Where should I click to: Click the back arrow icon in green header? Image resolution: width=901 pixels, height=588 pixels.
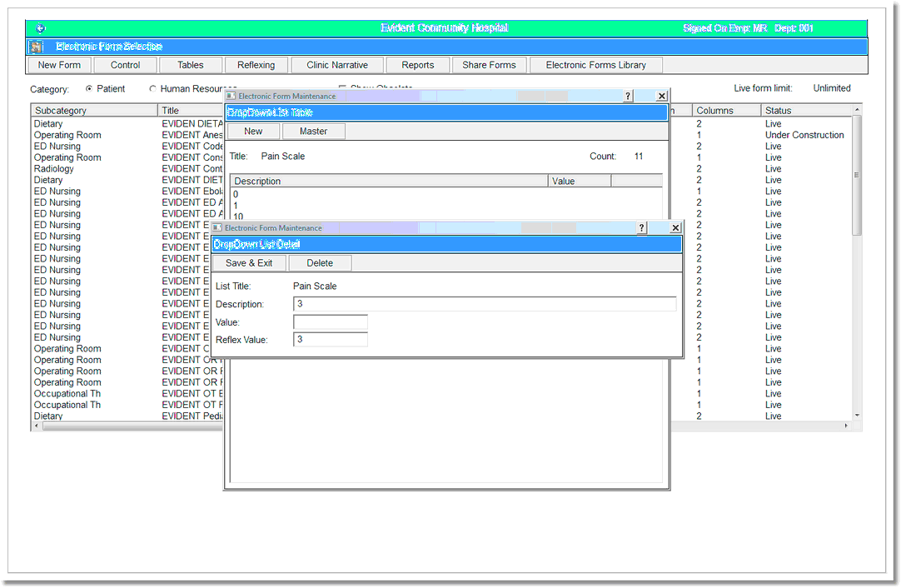tap(40, 27)
